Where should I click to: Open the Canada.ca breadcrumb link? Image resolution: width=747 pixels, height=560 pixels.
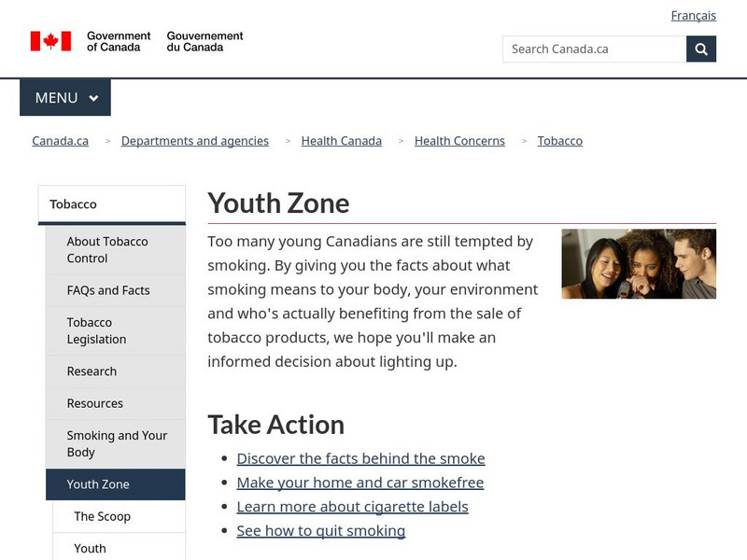pos(61,141)
